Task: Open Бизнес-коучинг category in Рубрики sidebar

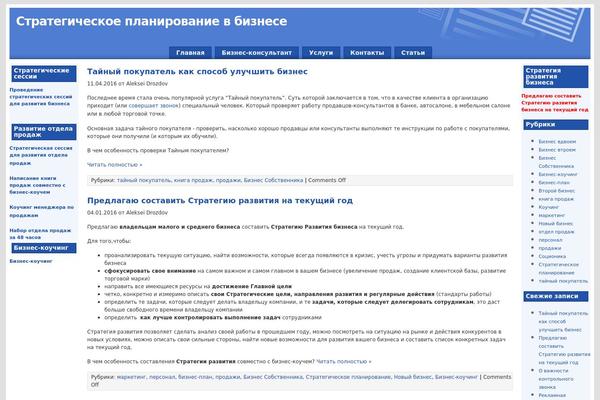Action: [x=558, y=174]
